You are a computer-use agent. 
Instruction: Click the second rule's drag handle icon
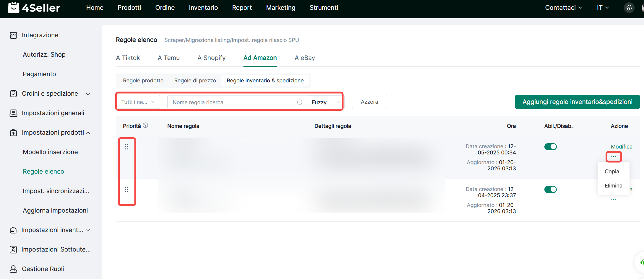pos(126,190)
